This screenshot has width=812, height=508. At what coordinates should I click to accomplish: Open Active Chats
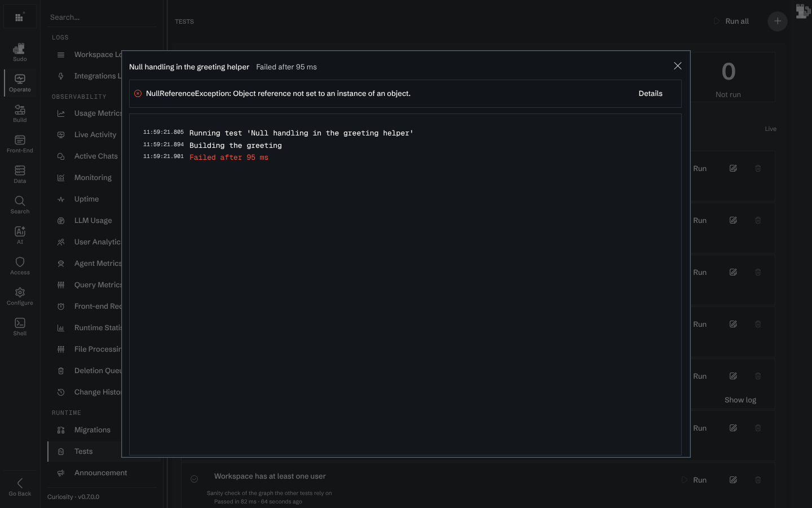click(89, 156)
